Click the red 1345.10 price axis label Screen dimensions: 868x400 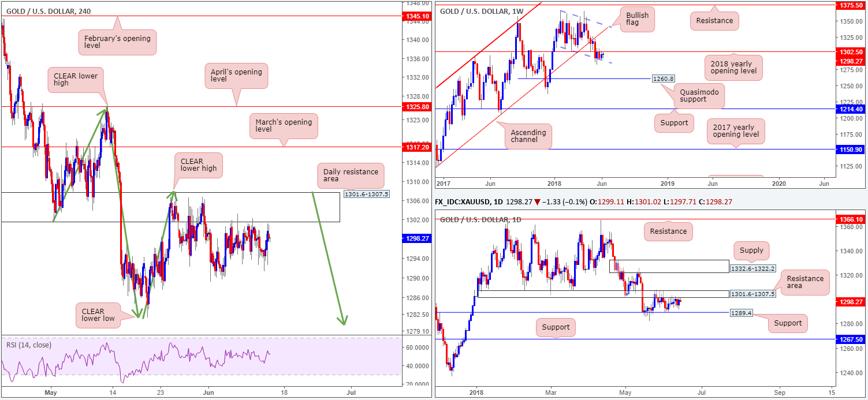click(x=418, y=16)
